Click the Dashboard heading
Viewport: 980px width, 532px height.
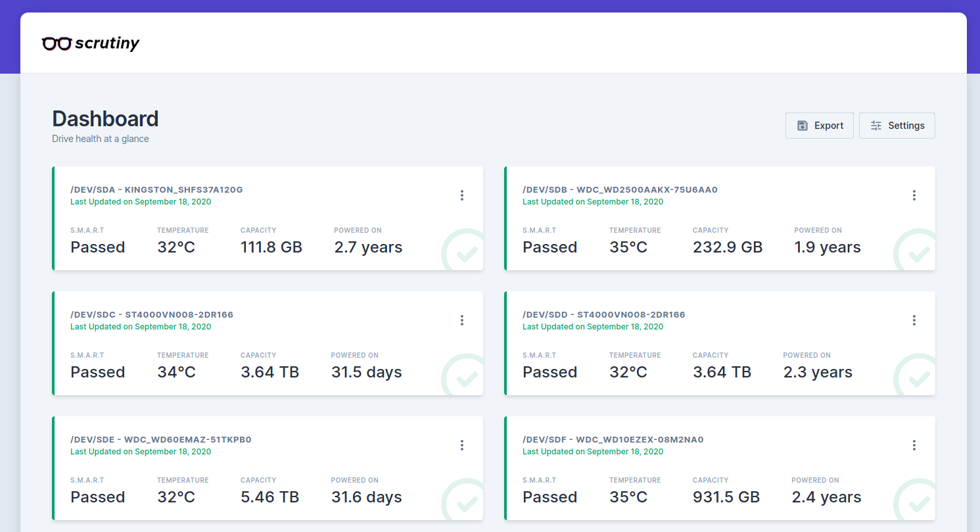[x=105, y=119]
